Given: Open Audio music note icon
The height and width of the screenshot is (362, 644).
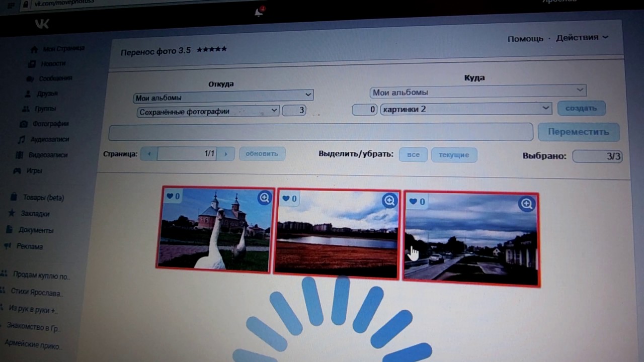Looking at the screenshot, I should tap(21, 139).
